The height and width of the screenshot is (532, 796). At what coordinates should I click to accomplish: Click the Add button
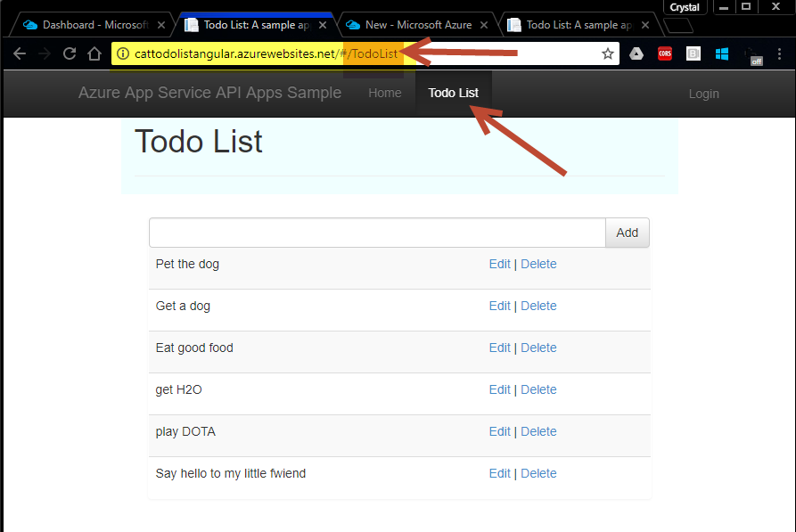(627, 233)
